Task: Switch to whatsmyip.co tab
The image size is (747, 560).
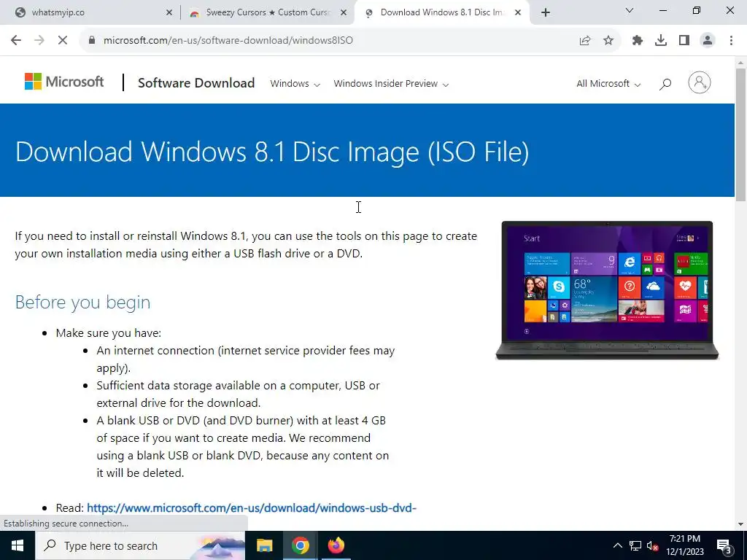Action: coord(90,12)
